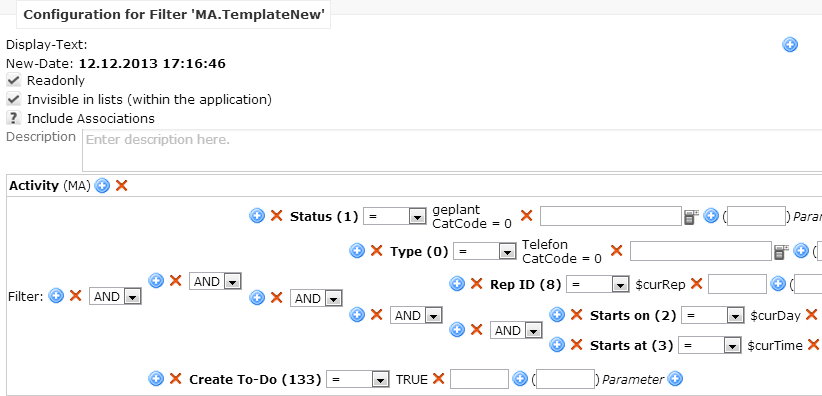This screenshot has height=396, width=822.
Task: Click the plus icon beside Display-Text
Action: click(789, 45)
